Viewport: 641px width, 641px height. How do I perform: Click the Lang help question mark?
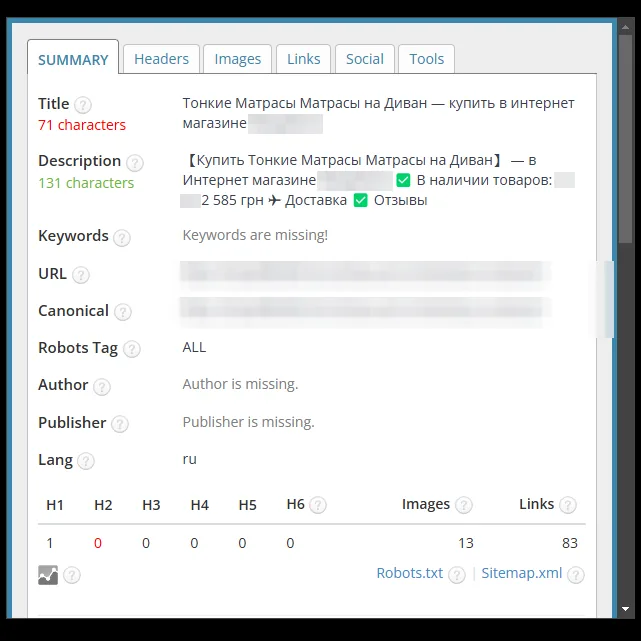[x=86, y=461]
